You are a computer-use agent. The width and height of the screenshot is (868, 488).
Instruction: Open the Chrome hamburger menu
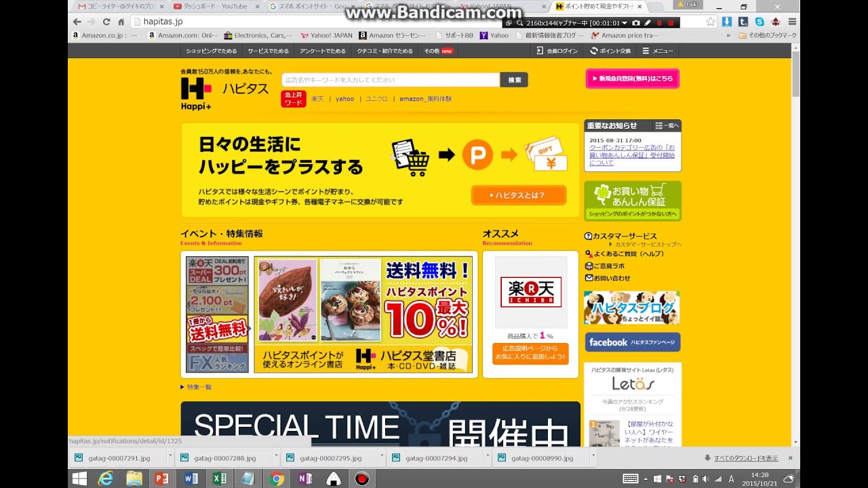pos(792,22)
